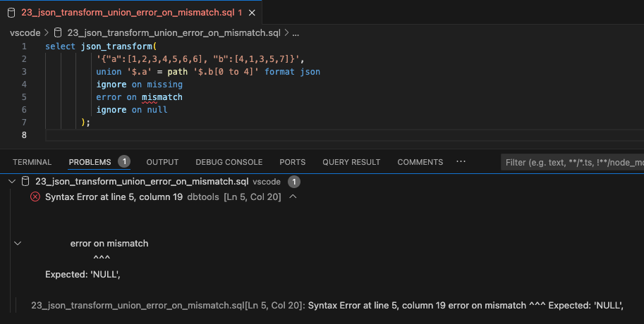The image size is (644, 324).
Task: Open the Output panel tab
Action: click(x=162, y=162)
